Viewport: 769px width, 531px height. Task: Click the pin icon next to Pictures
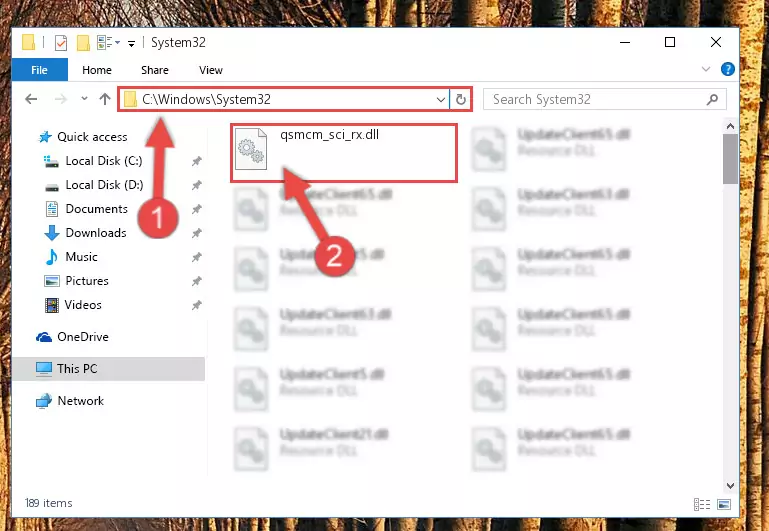(x=196, y=281)
